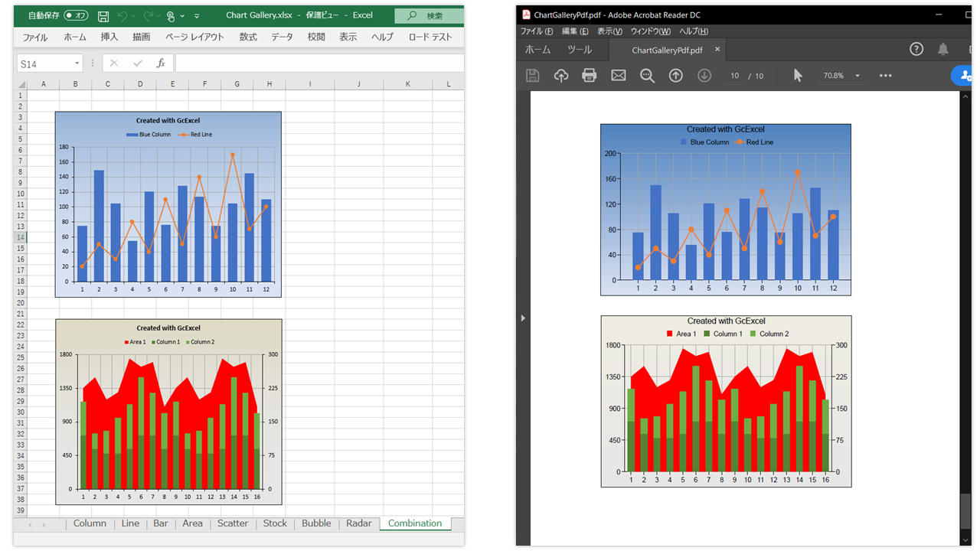Open the 70.8% zoom level dropdown
Image resolution: width=980 pixels, height=551 pixels.
tap(857, 76)
